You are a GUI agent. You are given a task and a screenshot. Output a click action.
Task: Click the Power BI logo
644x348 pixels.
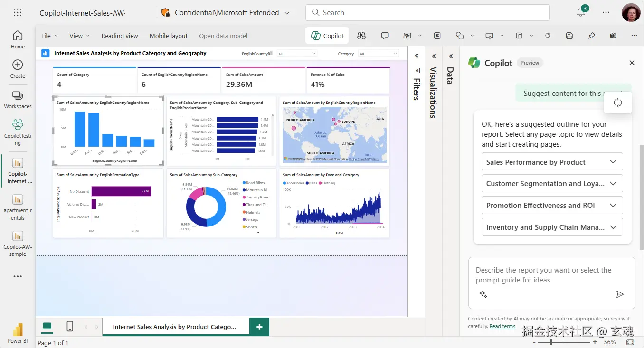pyautogui.click(x=18, y=333)
